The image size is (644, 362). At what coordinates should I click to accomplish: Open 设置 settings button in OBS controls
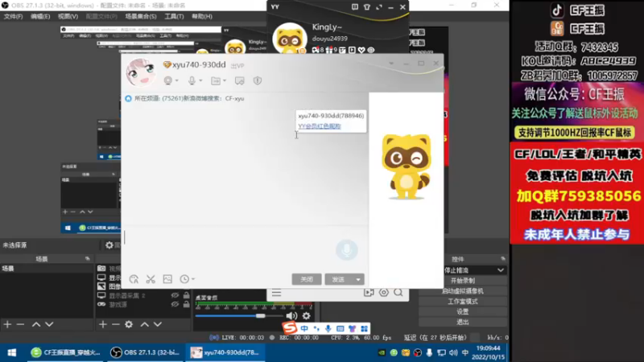pos(462,311)
